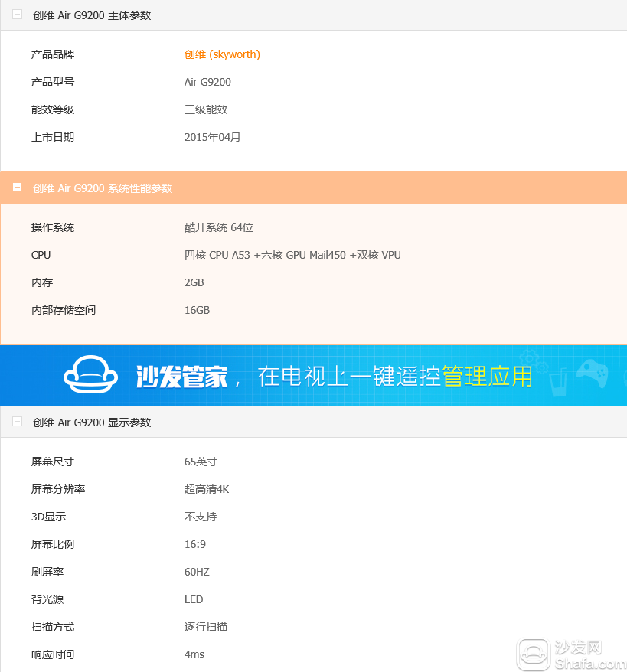The height and width of the screenshot is (672, 627).
Task: Select the 65英寸 screen size value
Action: tap(201, 462)
